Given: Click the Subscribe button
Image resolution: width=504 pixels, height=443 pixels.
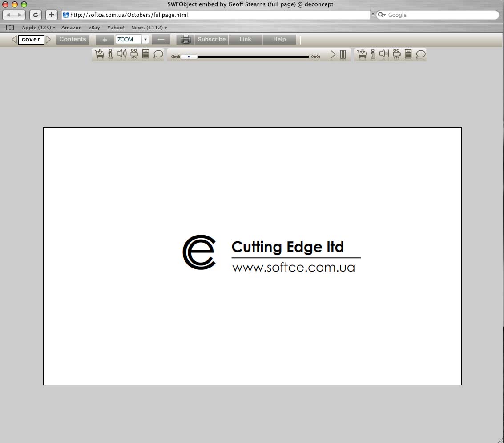Looking at the screenshot, I should point(211,39).
